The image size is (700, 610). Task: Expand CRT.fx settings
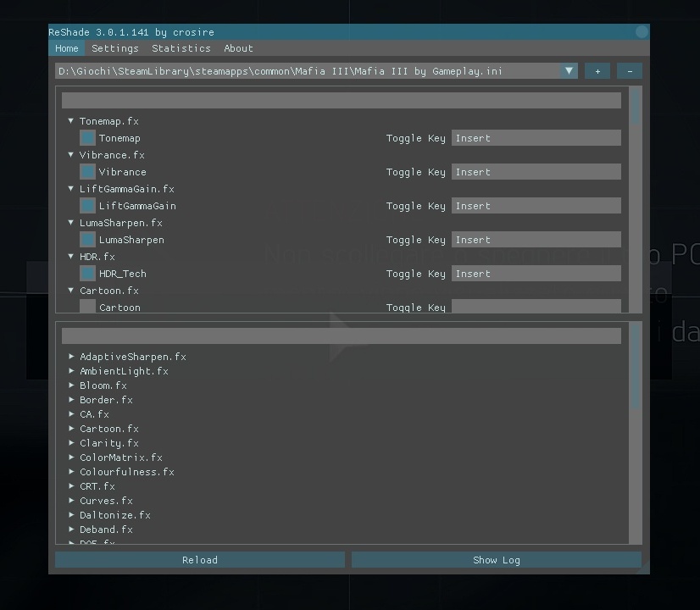coord(71,486)
